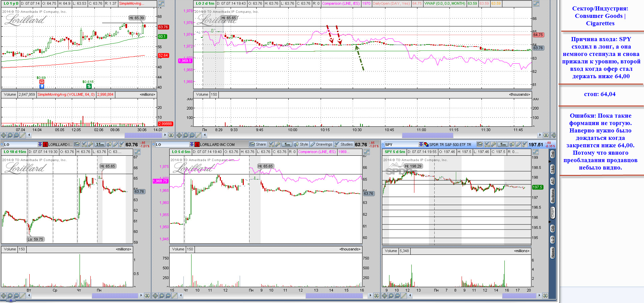Click earnings phone event marker on yearly chart
The width and height of the screenshot is (644, 303).
(42, 82)
